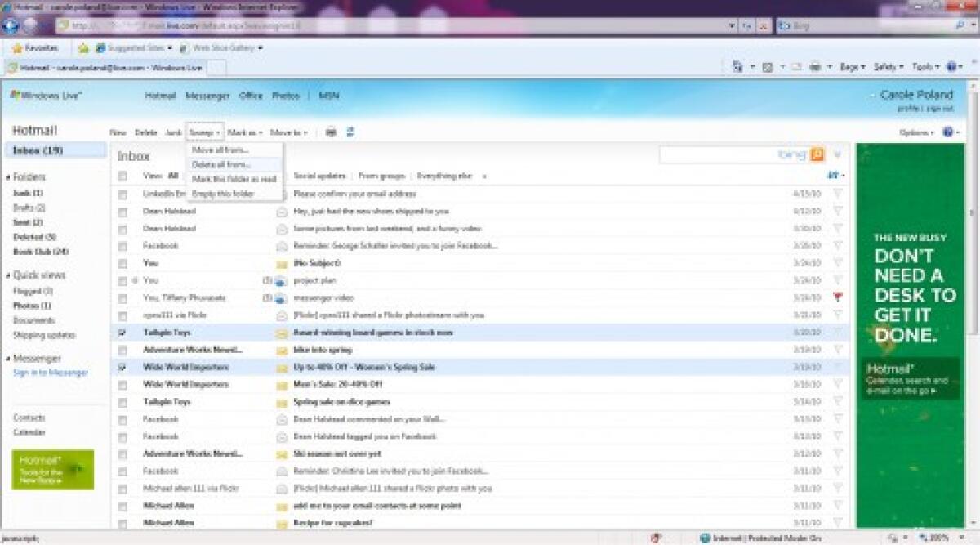Click the Hotmail toolbar print icon
980x545 pixels.
pos(331,132)
